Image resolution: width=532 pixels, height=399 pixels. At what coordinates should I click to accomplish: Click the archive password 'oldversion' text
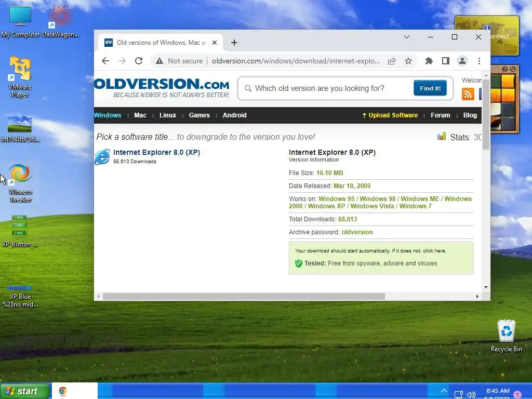(357, 232)
